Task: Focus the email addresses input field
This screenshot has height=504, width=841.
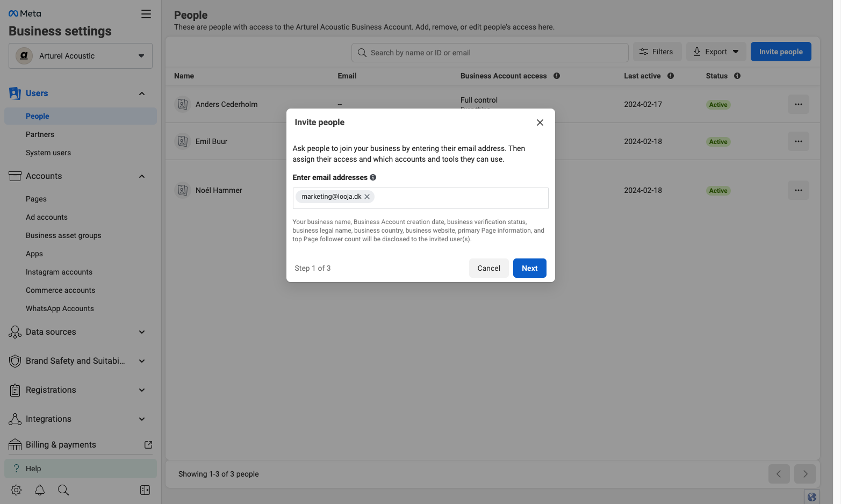Action: pyautogui.click(x=420, y=198)
